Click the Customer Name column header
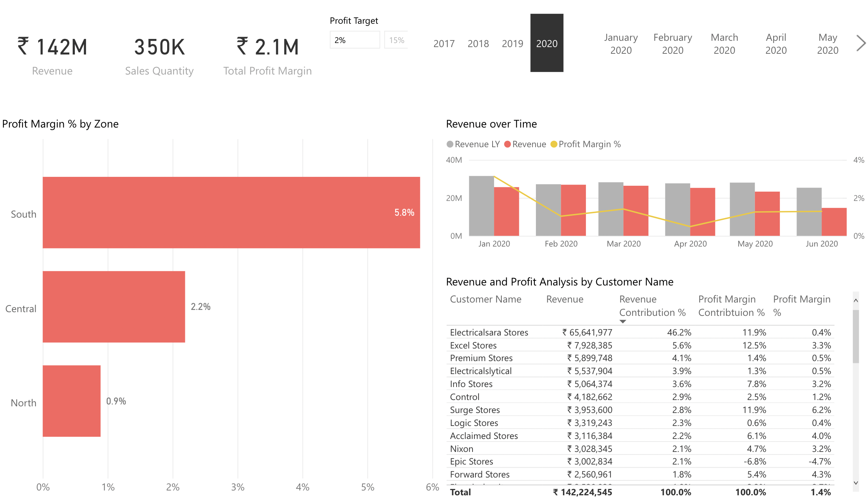This screenshot has height=499, width=868. point(486,299)
